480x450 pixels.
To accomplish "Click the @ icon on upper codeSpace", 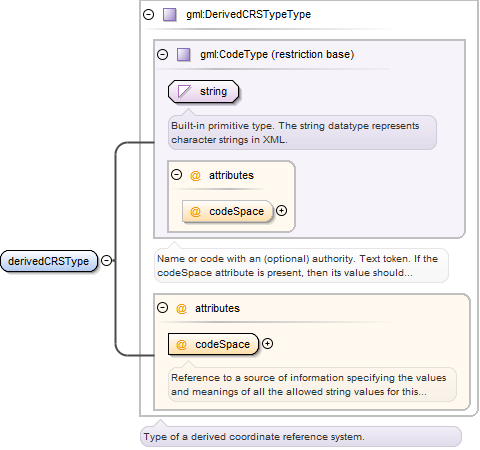I will point(195,211).
